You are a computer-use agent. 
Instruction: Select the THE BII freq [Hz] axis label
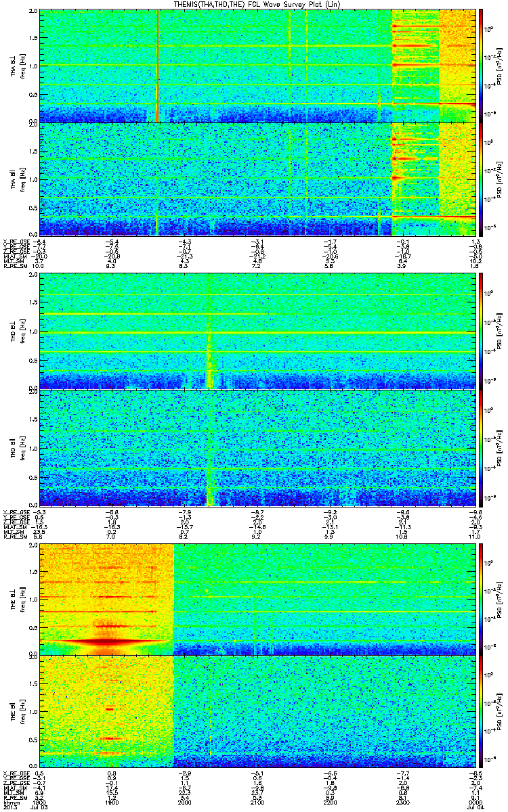coord(16,710)
